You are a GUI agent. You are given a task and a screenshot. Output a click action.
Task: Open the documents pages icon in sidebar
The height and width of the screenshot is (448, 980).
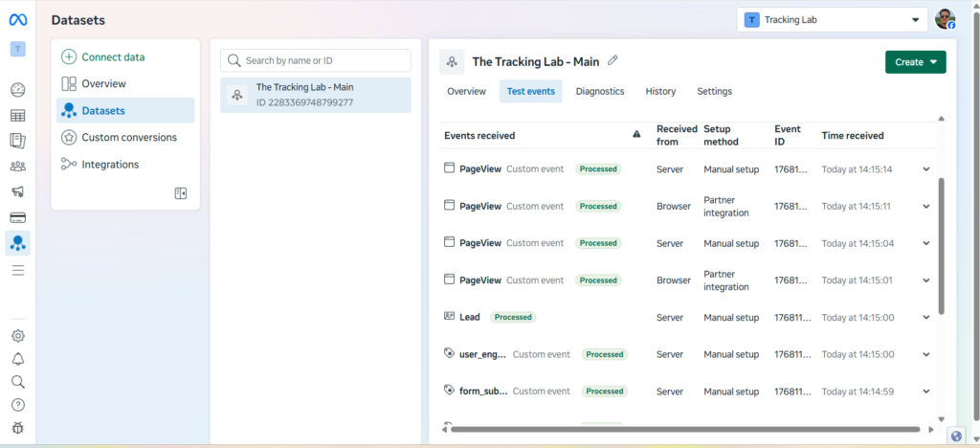pos(17,142)
